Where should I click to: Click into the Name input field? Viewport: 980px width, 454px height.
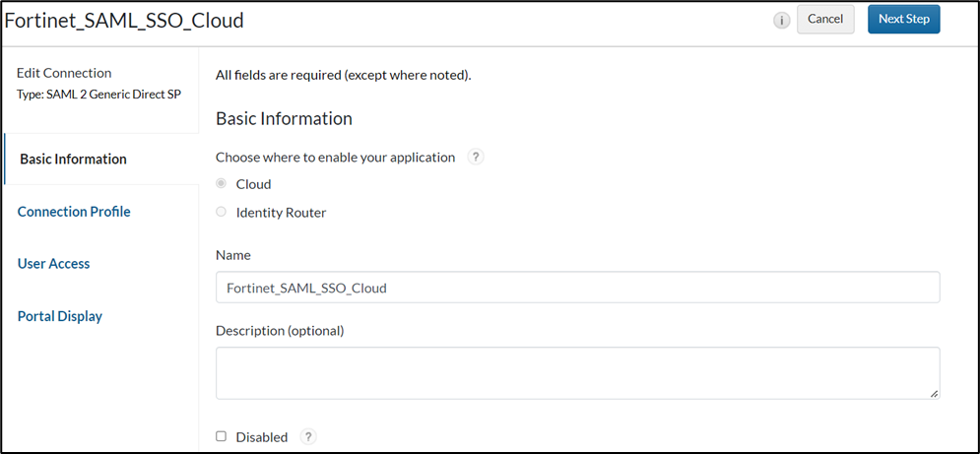tap(577, 288)
